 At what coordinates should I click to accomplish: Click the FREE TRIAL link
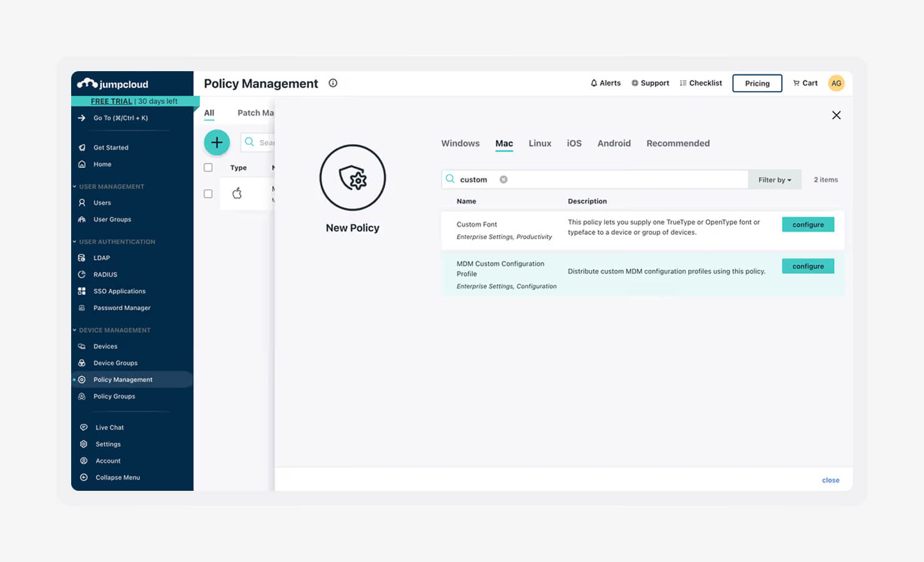[111, 101]
